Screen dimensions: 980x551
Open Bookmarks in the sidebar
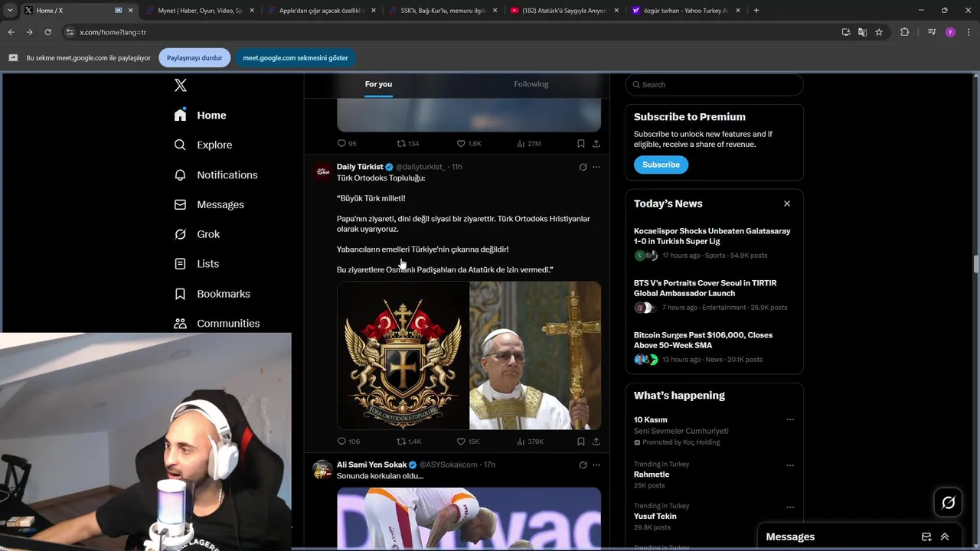[x=212, y=293]
